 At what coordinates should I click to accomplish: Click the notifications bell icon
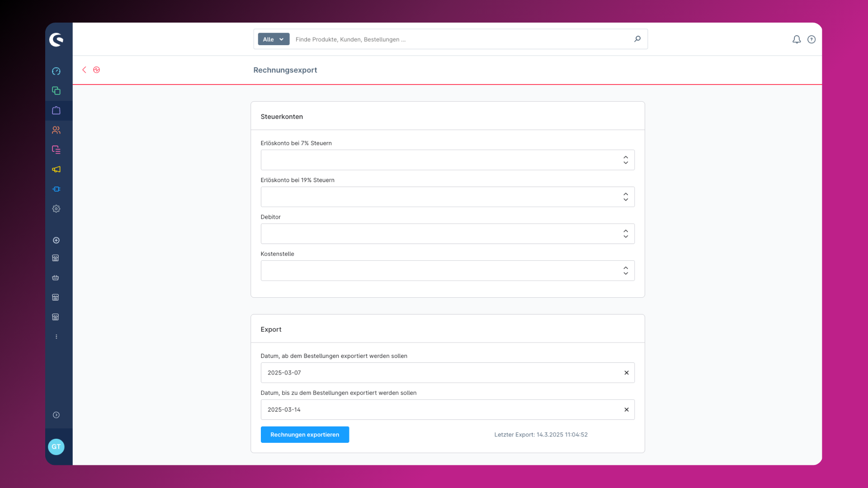click(x=797, y=39)
